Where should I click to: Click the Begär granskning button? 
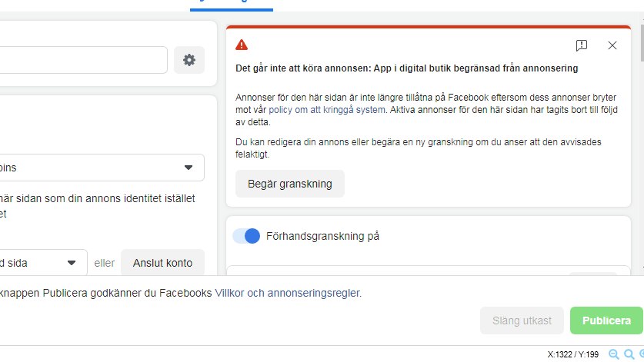pos(290,184)
